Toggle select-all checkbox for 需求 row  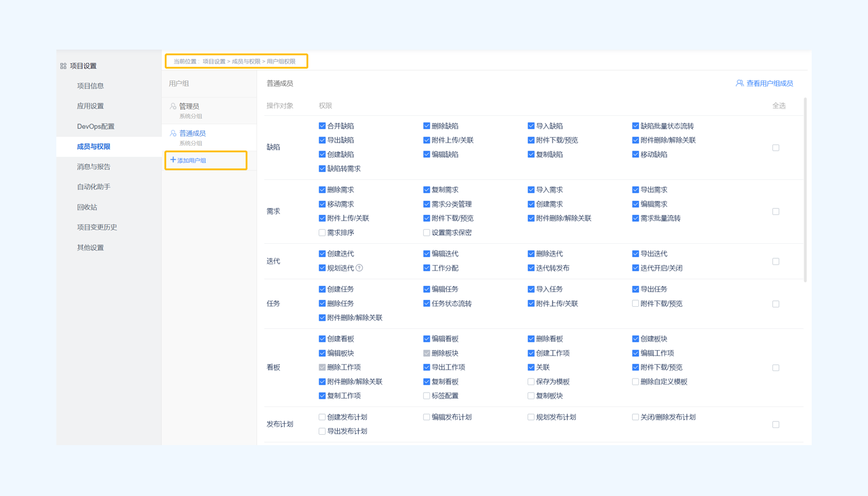pos(776,211)
